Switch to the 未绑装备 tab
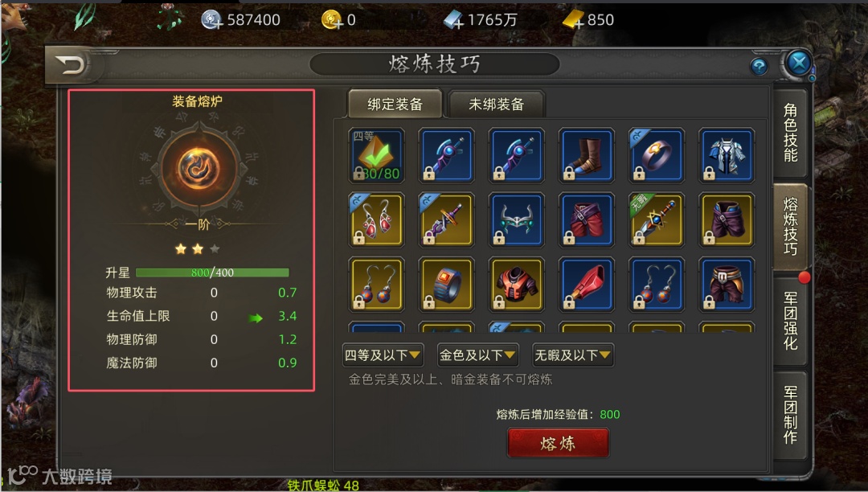The height and width of the screenshot is (492, 868). coord(496,104)
